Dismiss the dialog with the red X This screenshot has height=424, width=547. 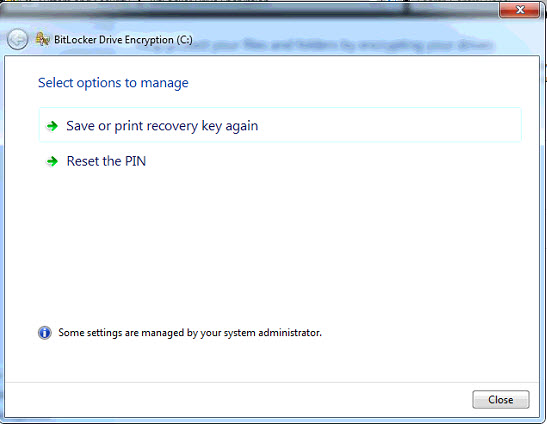[x=519, y=9]
